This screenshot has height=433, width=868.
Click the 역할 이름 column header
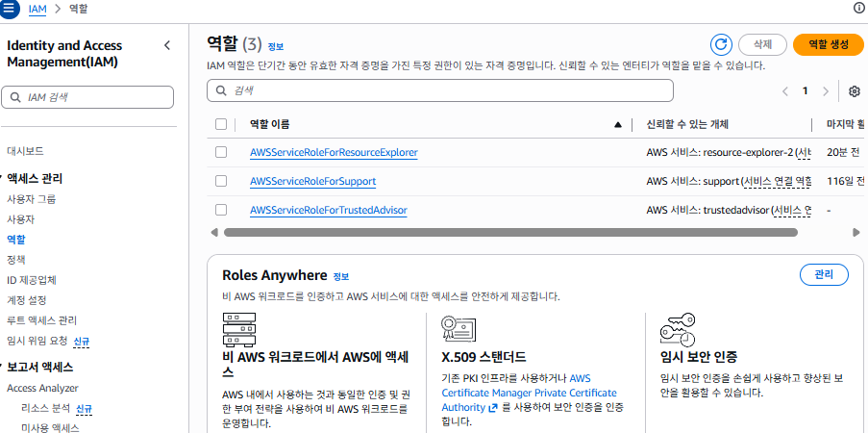tap(269, 125)
